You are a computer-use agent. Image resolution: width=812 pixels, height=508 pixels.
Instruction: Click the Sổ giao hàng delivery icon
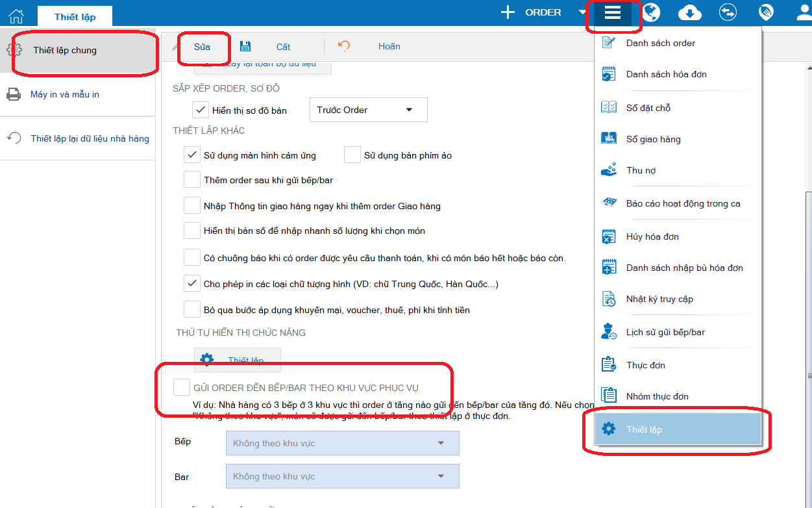(609, 138)
